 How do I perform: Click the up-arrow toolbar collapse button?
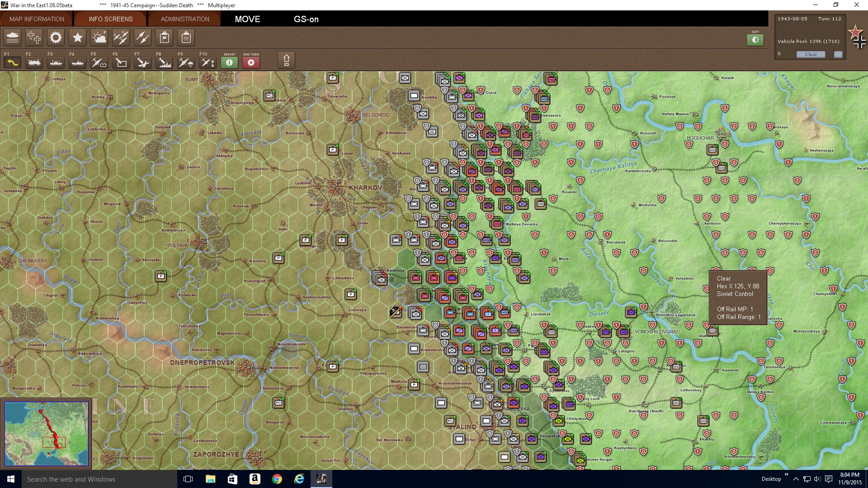286,61
